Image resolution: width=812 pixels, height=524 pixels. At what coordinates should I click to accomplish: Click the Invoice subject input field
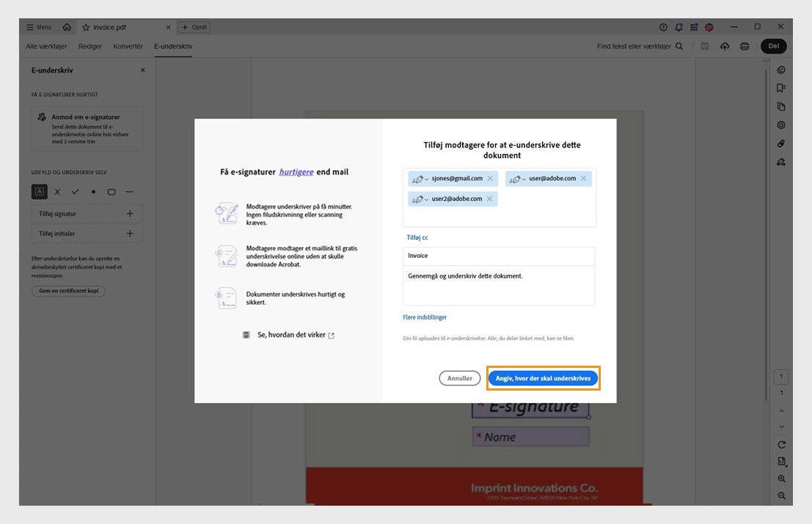[498, 255]
